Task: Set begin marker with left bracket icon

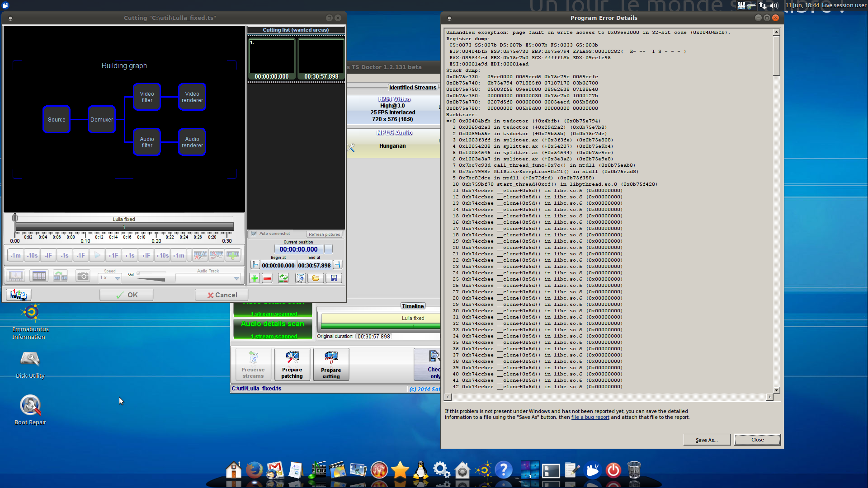Action: [255, 265]
